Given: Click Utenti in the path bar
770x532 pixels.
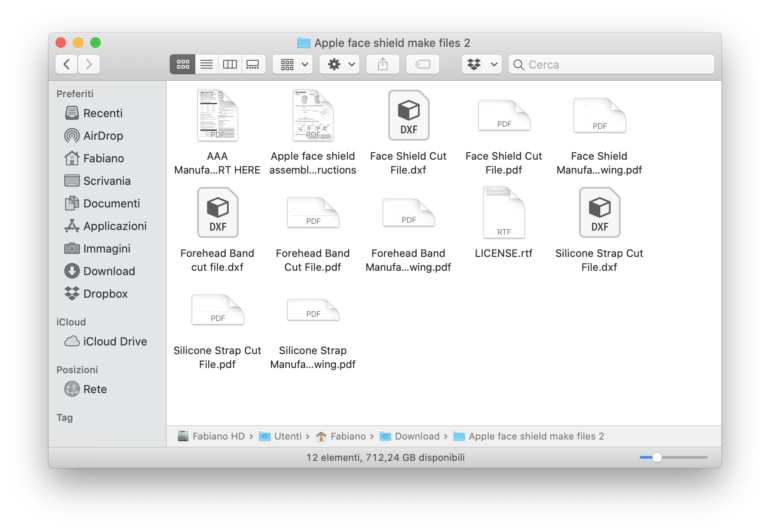Looking at the screenshot, I should 290,436.
